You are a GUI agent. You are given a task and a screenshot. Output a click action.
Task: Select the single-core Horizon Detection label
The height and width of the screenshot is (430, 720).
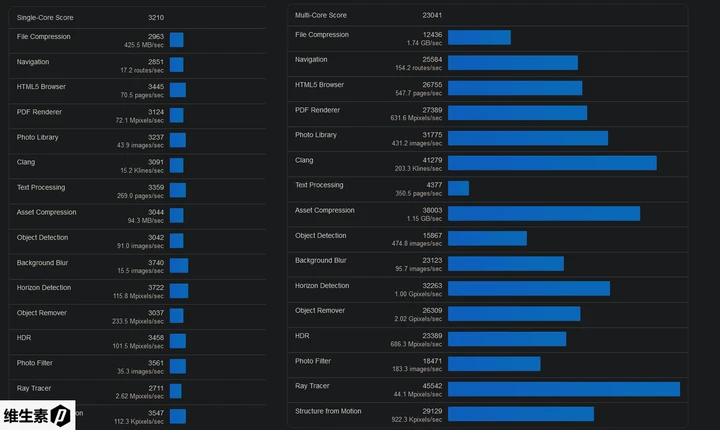tap(43, 287)
